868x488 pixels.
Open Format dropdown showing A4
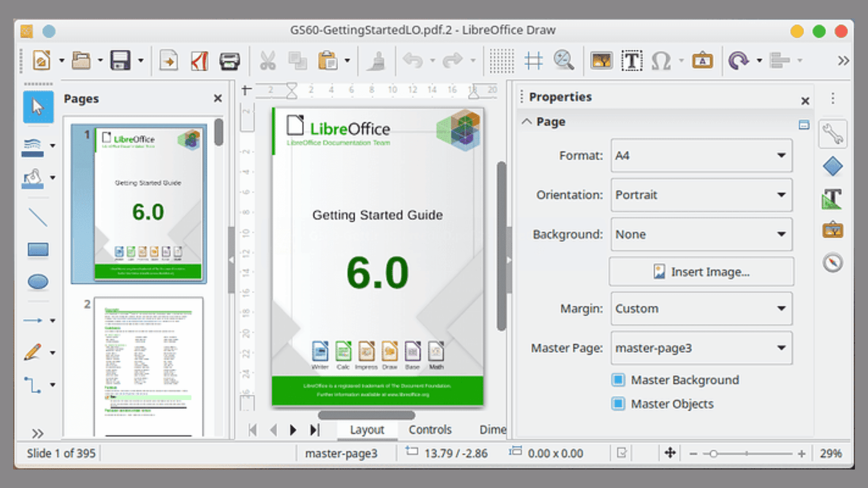tap(701, 156)
